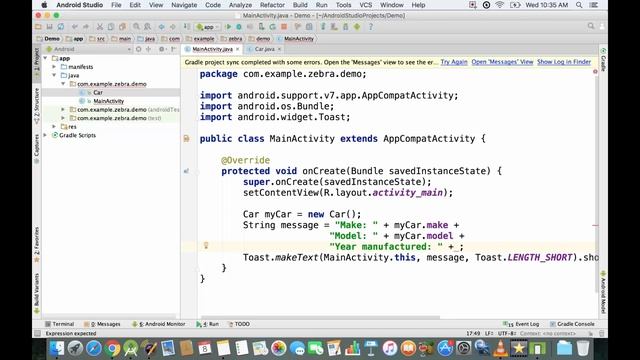
Task: Open the Build menu
Action: tap(300, 5)
